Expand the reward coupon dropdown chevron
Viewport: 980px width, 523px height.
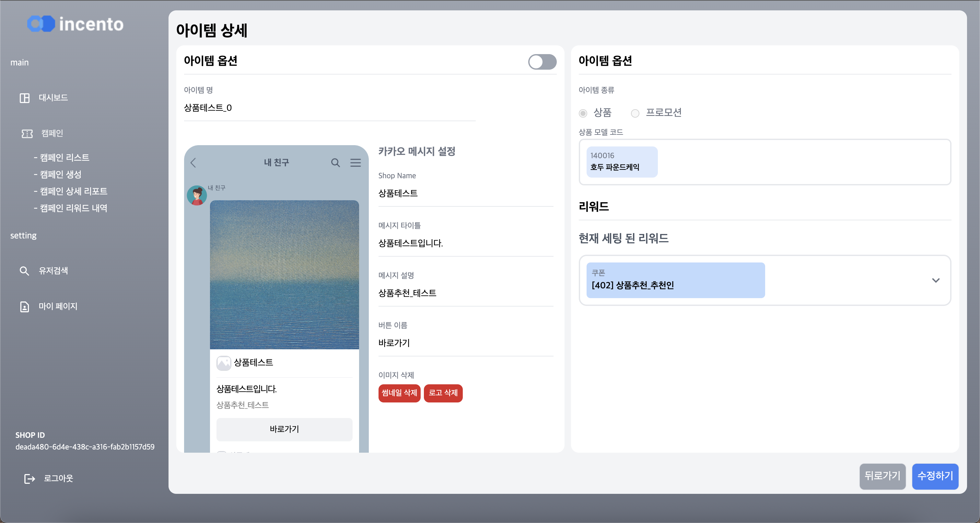936,280
